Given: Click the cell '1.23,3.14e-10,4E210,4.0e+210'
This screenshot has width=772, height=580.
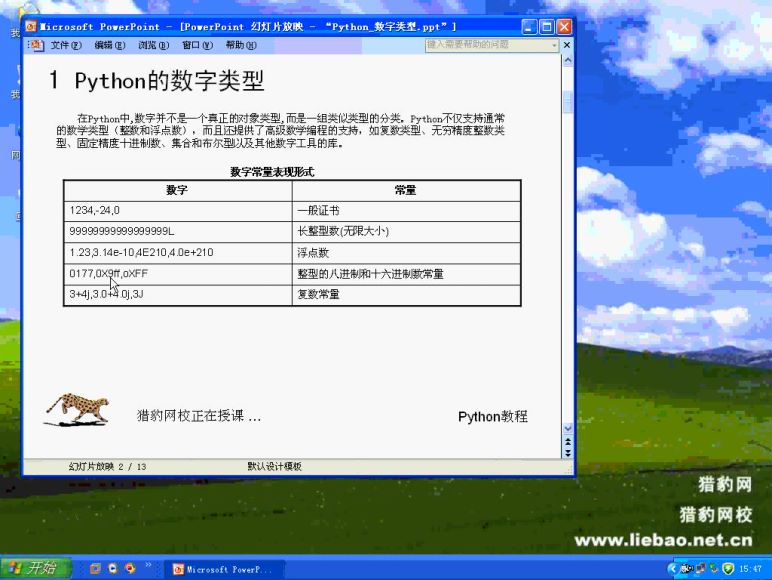Looking at the screenshot, I should pos(178,253).
